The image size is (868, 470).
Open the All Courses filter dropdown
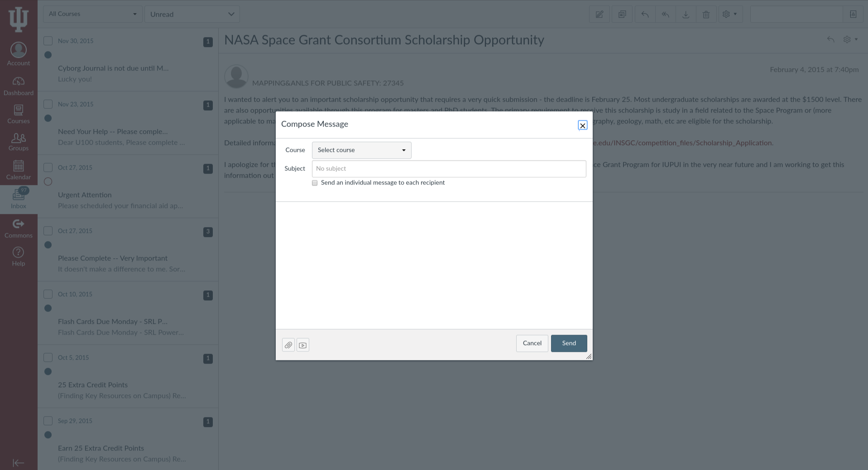click(92, 14)
